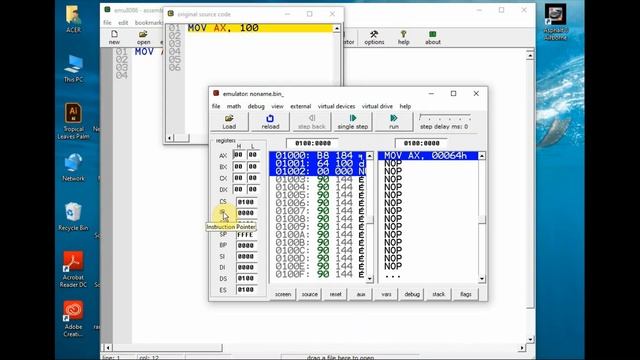
Task: Open Network desktop icon
Action: (x=73, y=167)
